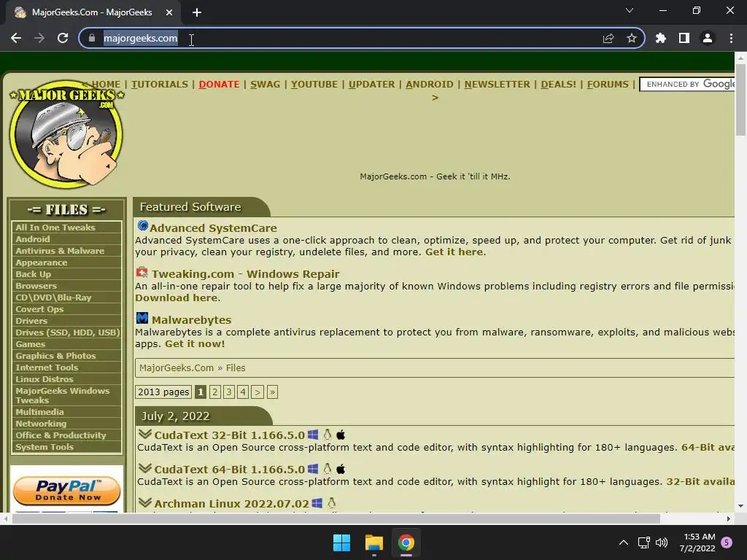Open the tab search chevron in the title bar
This screenshot has width=747, height=560.
[630, 10]
